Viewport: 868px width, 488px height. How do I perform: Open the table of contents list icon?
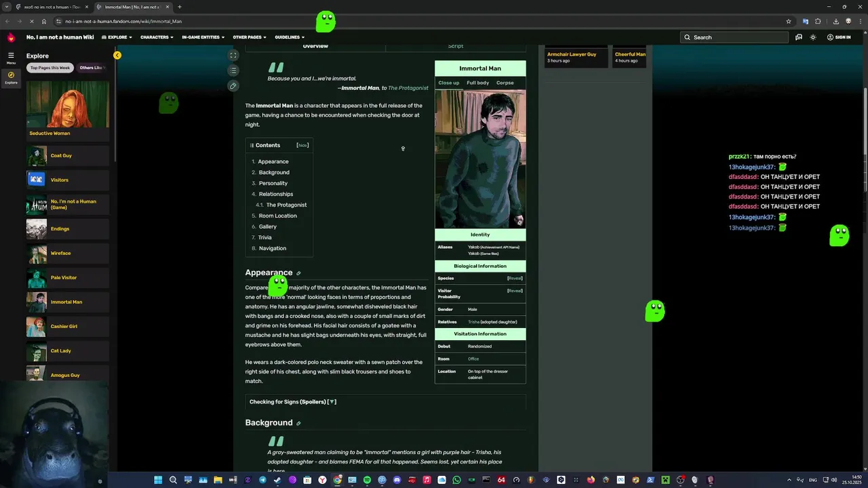coord(233,70)
